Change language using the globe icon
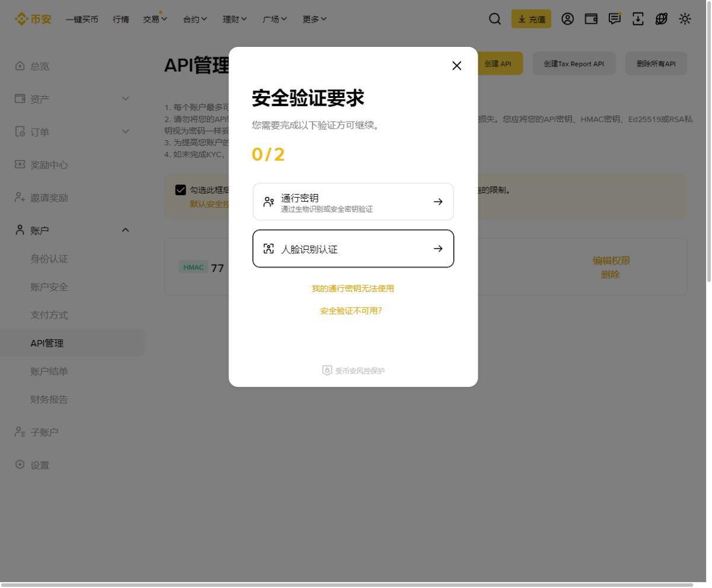 pyautogui.click(x=660, y=19)
